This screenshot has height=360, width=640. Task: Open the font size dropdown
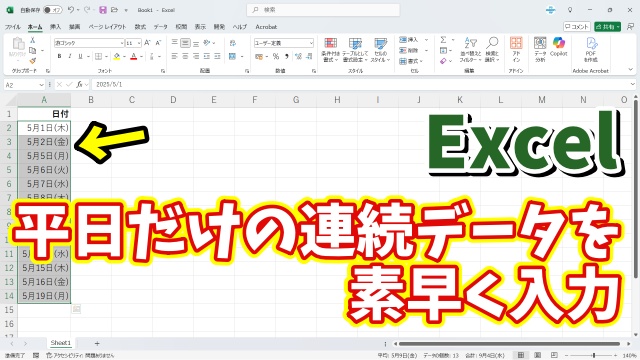[139, 43]
